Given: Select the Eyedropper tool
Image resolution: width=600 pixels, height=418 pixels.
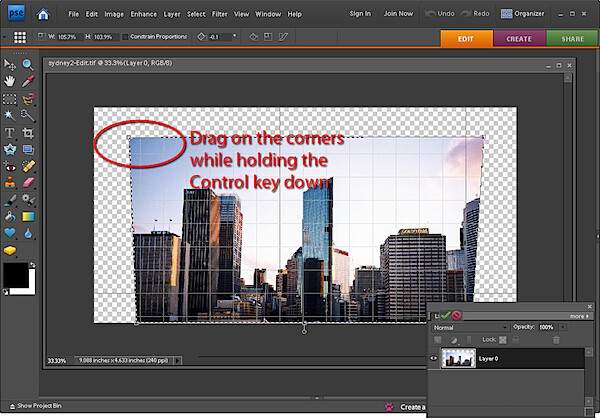Looking at the screenshot, I should pos(28,81).
